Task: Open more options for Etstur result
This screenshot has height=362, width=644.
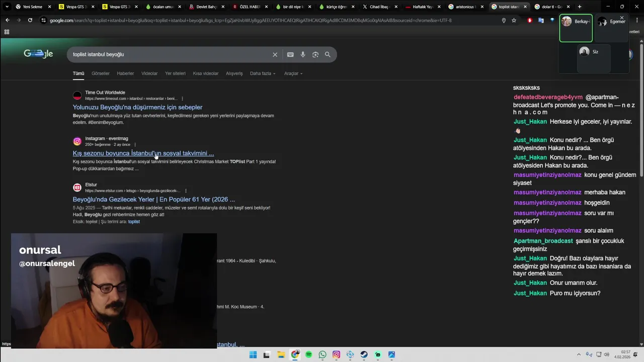Action: pyautogui.click(x=186, y=191)
